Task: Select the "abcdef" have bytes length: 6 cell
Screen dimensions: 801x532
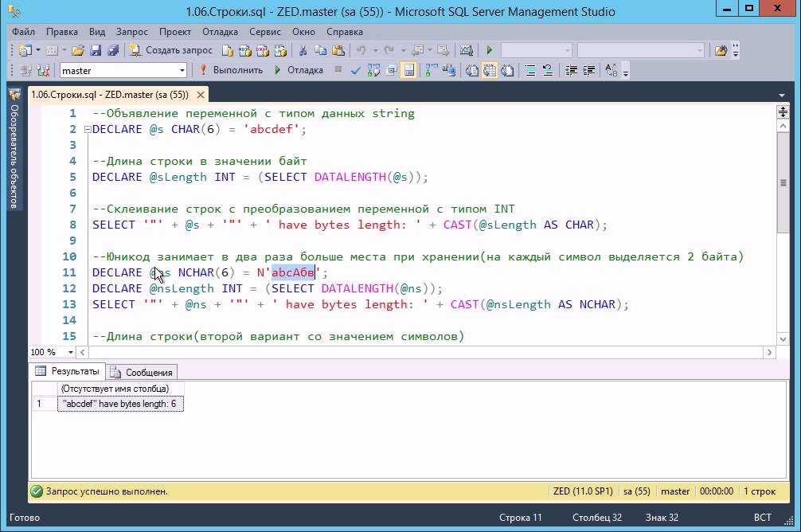Action: click(120, 404)
